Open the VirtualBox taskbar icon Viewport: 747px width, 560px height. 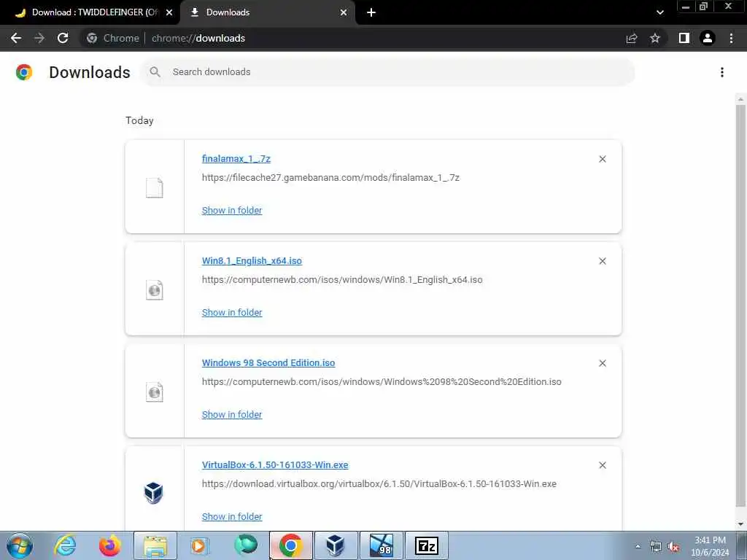coord(336,545)
